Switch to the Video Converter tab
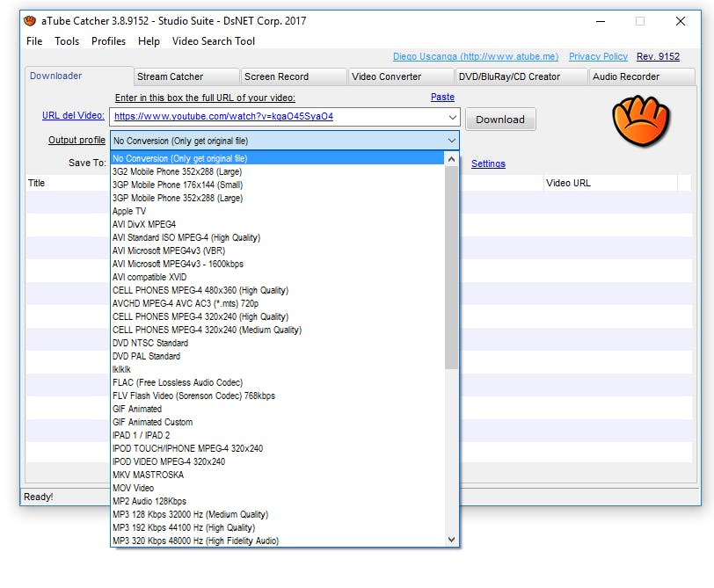 tap(401, 76)
